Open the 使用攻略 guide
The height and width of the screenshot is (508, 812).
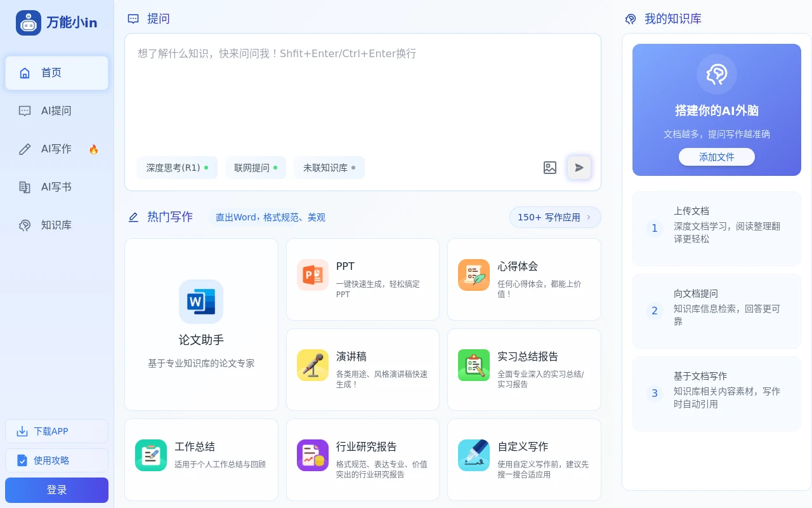point(56,460)
